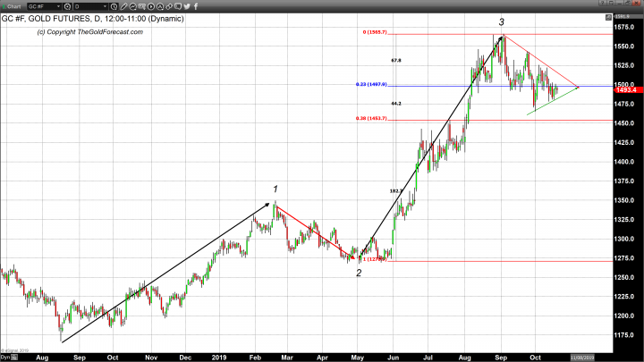Click the 1175.0 price axis label
Image resolution: width=644 pixels, height=362 pixels.
pyautogui.click(x=624, y=335)
